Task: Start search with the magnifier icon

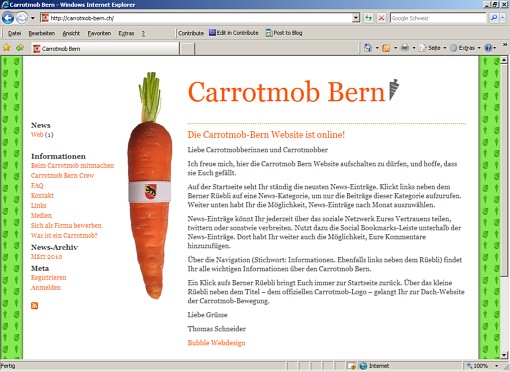Action: 494,18
